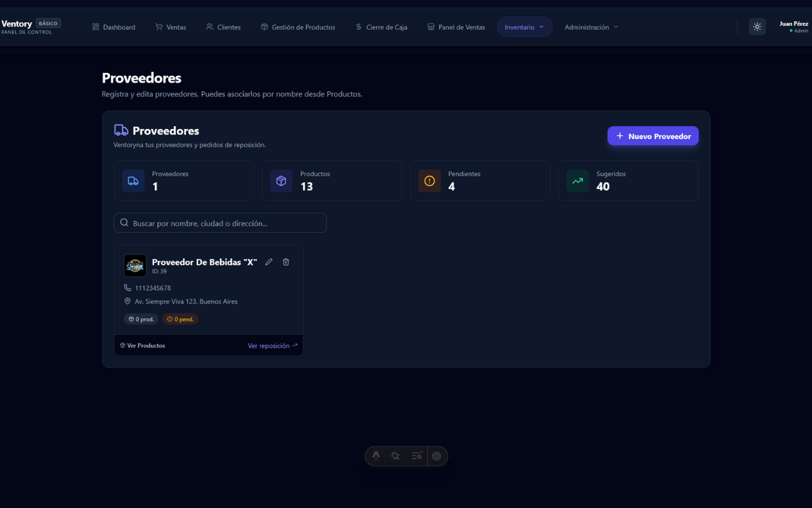Go to Dashboard in the navigation bar
The image size is (812, 508).
coord(114,27)
